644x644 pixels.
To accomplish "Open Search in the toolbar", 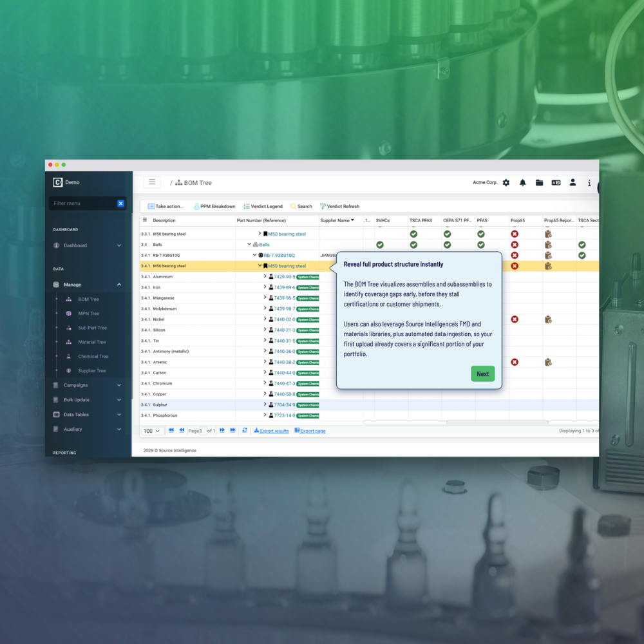I will 301,206.
